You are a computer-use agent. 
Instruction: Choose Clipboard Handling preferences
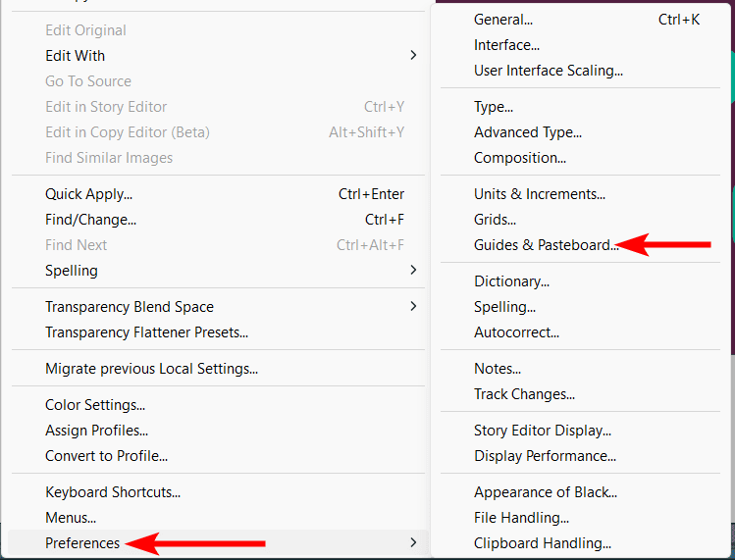542,543
